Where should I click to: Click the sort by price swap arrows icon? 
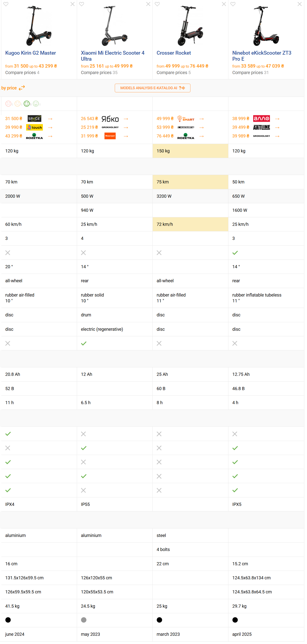coord(22,88)
